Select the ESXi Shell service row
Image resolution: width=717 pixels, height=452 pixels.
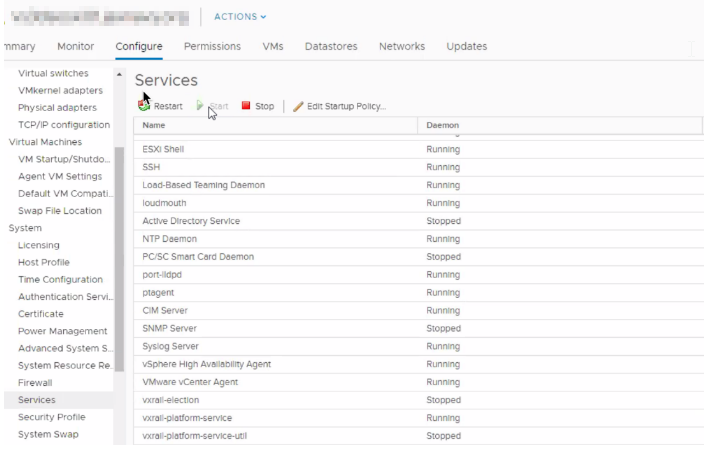pyautogui.click(x=418, y=150)
